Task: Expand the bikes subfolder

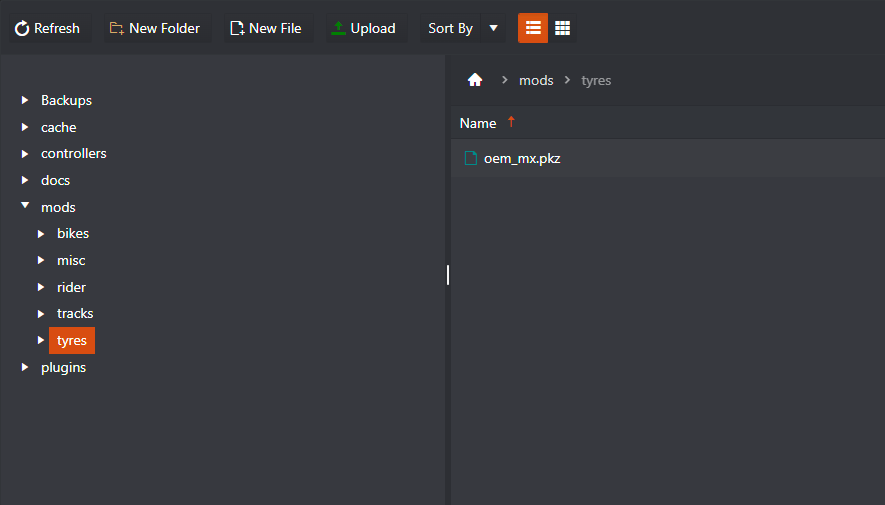Action: pyautogui.click(x=41, y=234)
